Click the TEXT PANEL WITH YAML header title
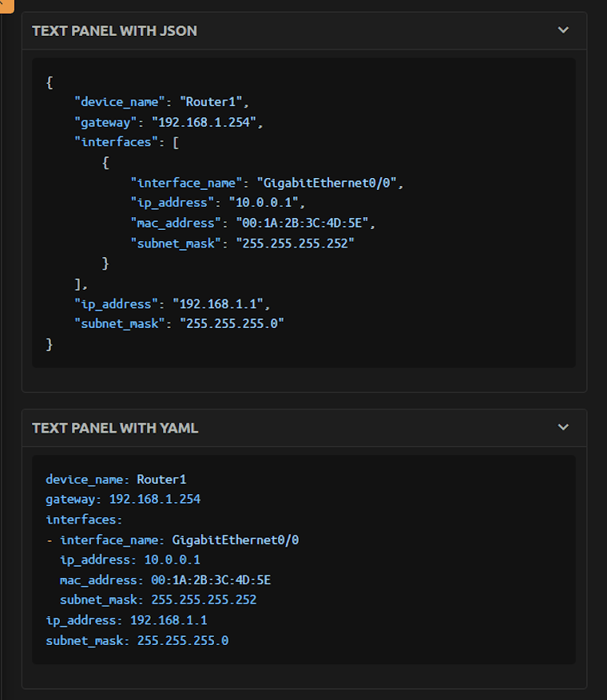Image resolution: width=607 pixels, height=700 pixels. [115, 428]
